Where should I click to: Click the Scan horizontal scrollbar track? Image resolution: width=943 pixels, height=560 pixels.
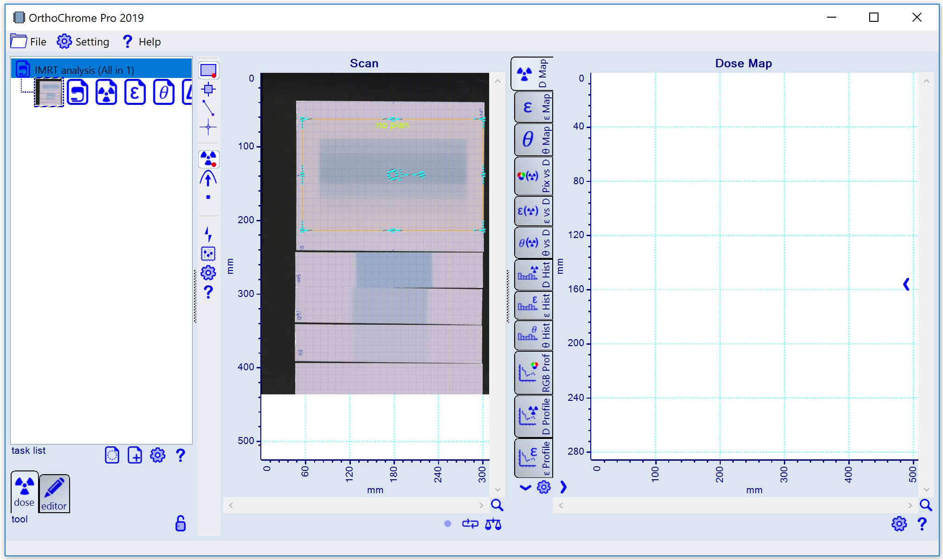point(355,505)
